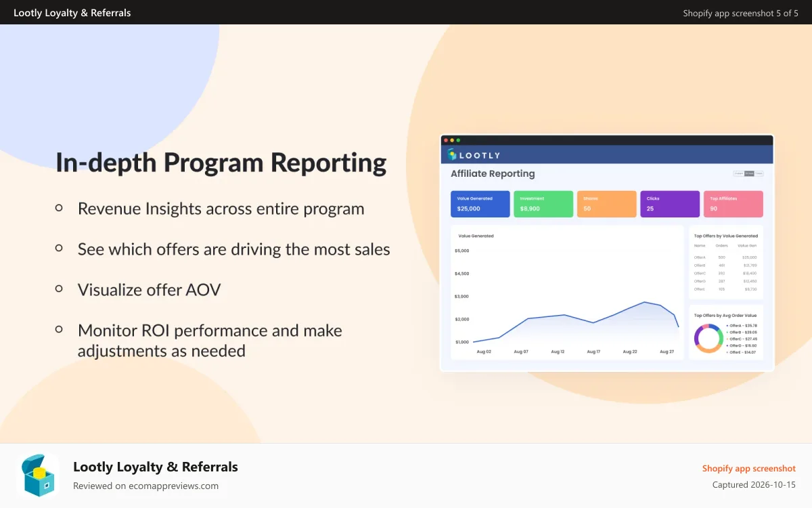Screen dimensions: 812x508
Task: Click legend entry OfferE - $14.07
Action: pyautogui.click(x=742, y=352)
